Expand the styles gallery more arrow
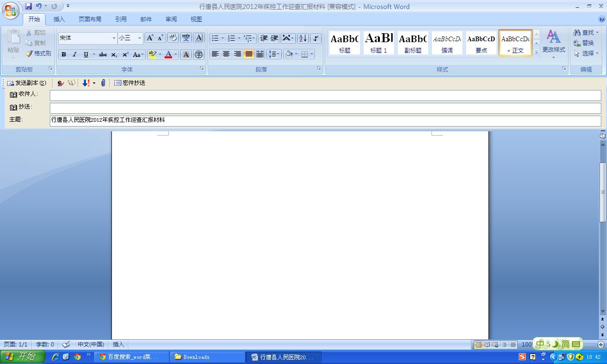The width and height of the screenshot is (607, 364). pyautogui.click(x=536, y=53)
